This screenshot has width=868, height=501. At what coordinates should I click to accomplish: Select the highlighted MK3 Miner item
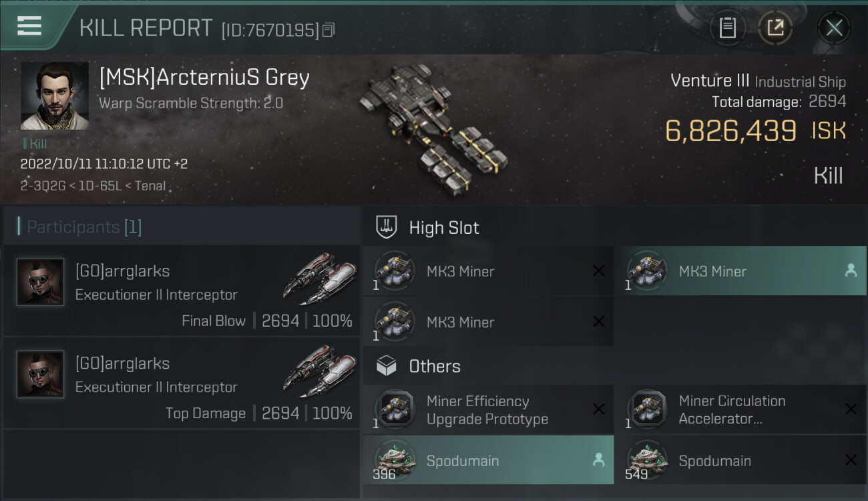[x=740, y=271]
